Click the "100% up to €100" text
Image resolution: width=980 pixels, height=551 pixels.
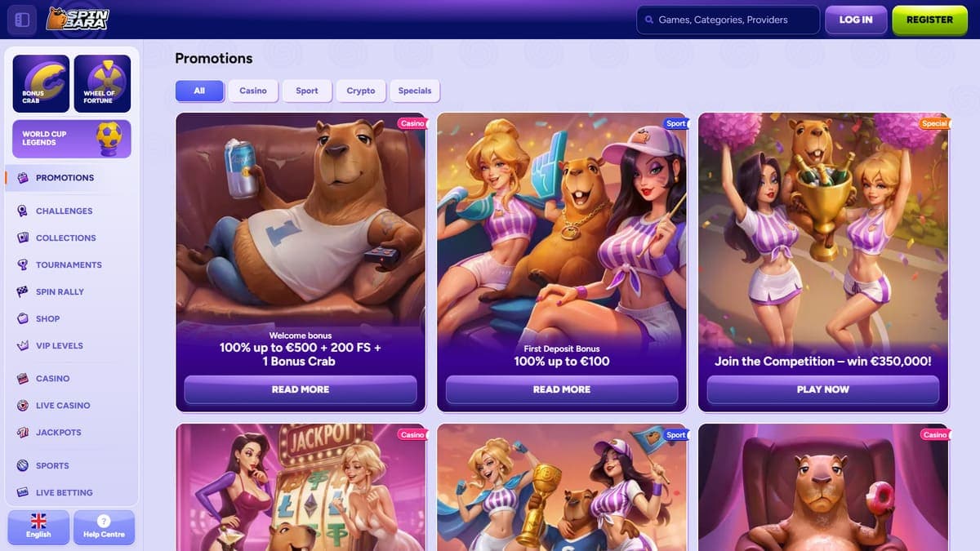click(x=562, y=362)
